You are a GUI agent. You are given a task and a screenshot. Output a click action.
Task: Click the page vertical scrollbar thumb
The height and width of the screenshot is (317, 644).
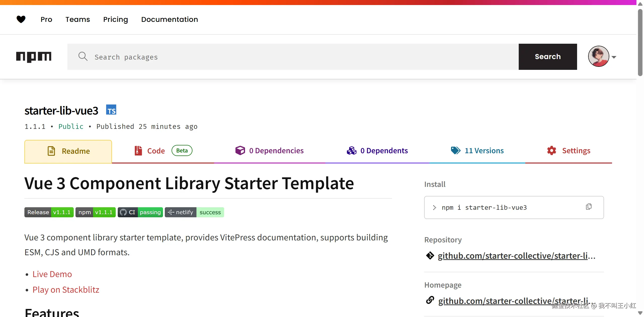(640, 43)
